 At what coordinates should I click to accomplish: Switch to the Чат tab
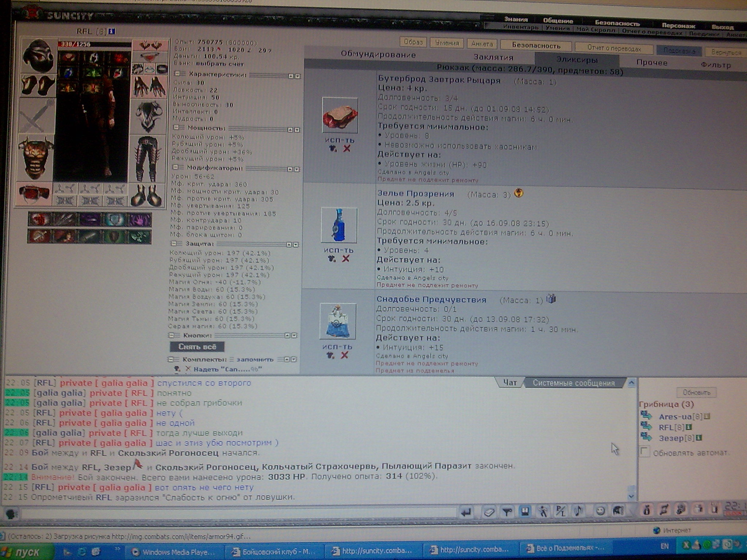[x=510, y=382]
